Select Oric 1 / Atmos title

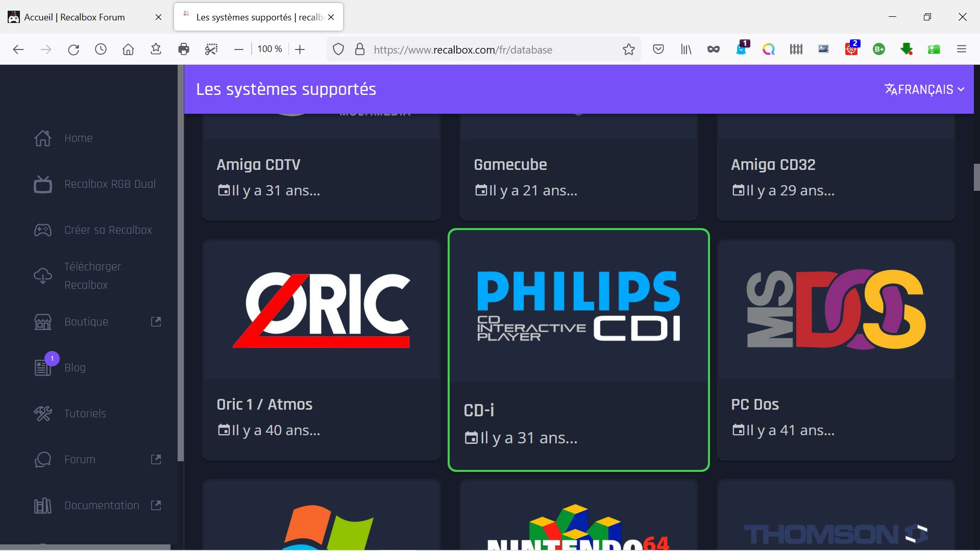(264, 404)
